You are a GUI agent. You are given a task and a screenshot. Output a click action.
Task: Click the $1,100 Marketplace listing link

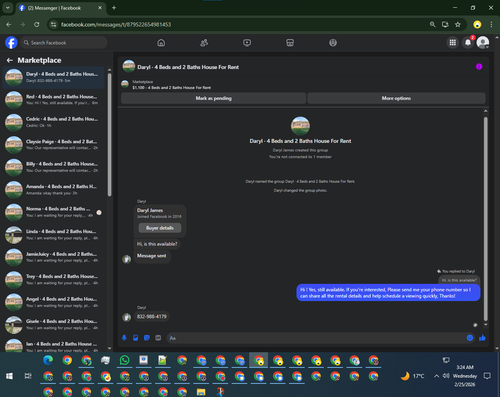click(172, 88)
